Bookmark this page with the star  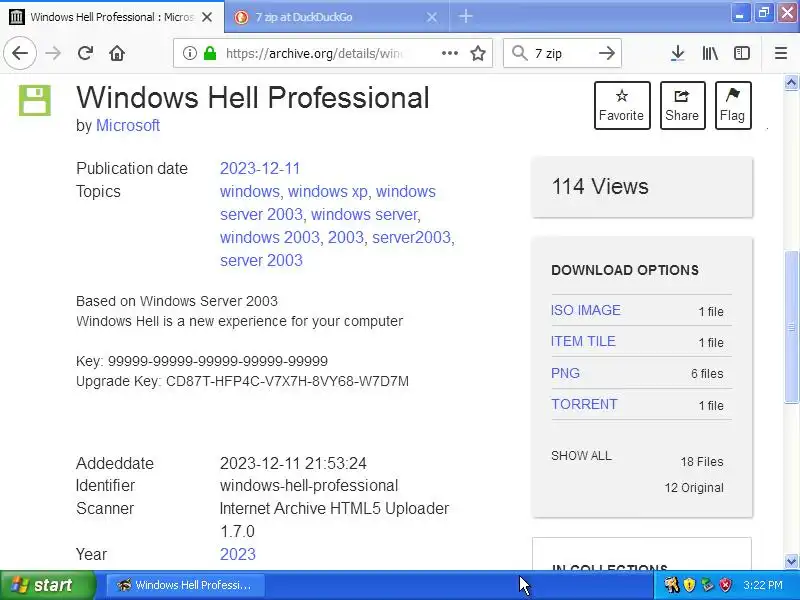pos(478,53)
